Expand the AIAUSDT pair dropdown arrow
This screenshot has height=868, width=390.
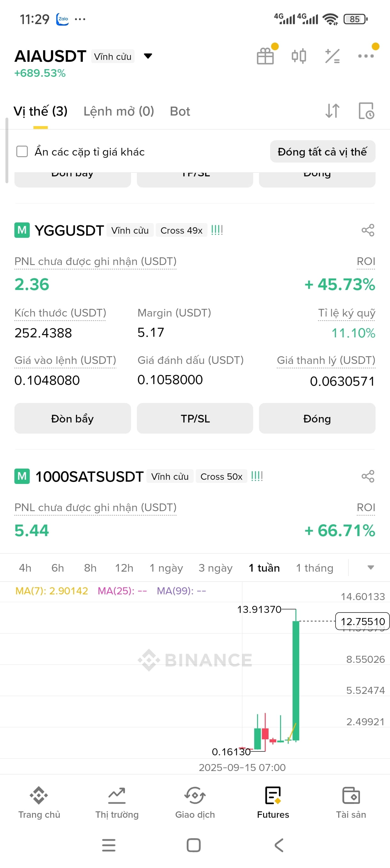tap(148, 56)
